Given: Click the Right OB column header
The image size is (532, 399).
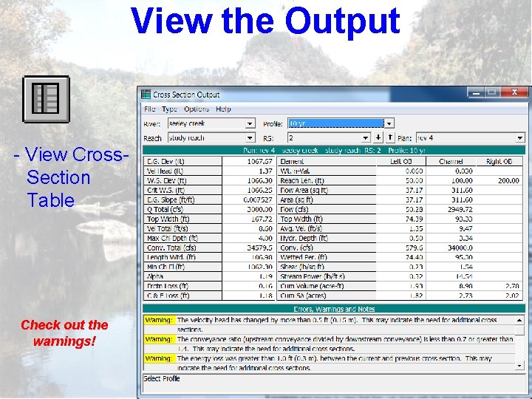Looking at the screenshot, I should (499, 162).
